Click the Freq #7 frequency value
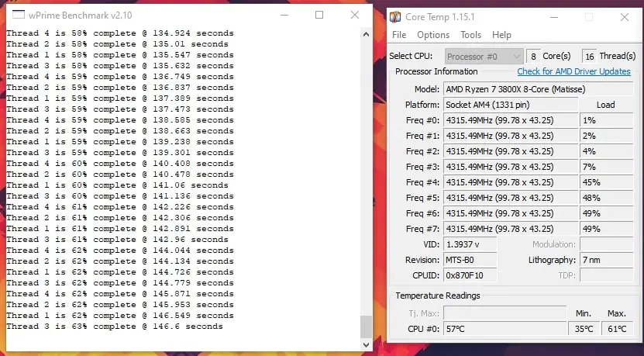The image size is (644, 356). pyautogui.click(x=511, y=229)
